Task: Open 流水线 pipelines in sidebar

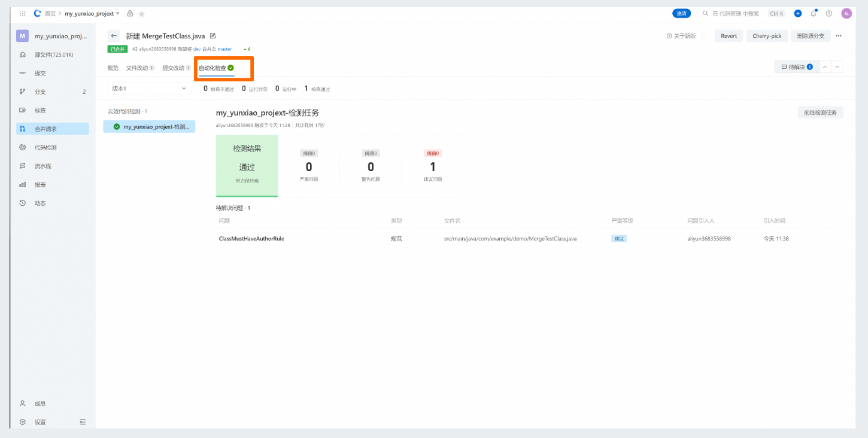Action: (53, 166)
